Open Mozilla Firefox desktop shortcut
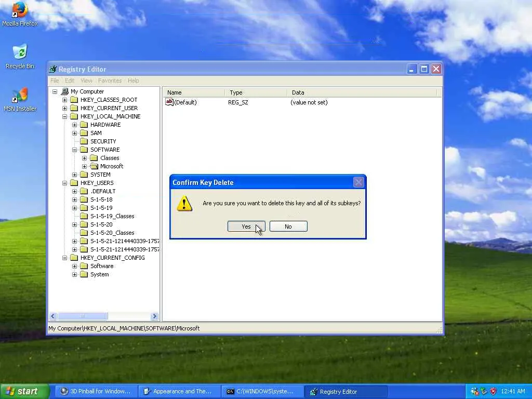 click(x=20, y=14)
